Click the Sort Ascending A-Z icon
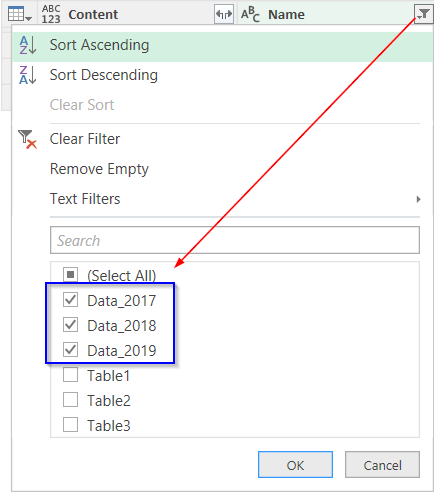The width and height of the screenshot is (434, 492). (28, 45)
